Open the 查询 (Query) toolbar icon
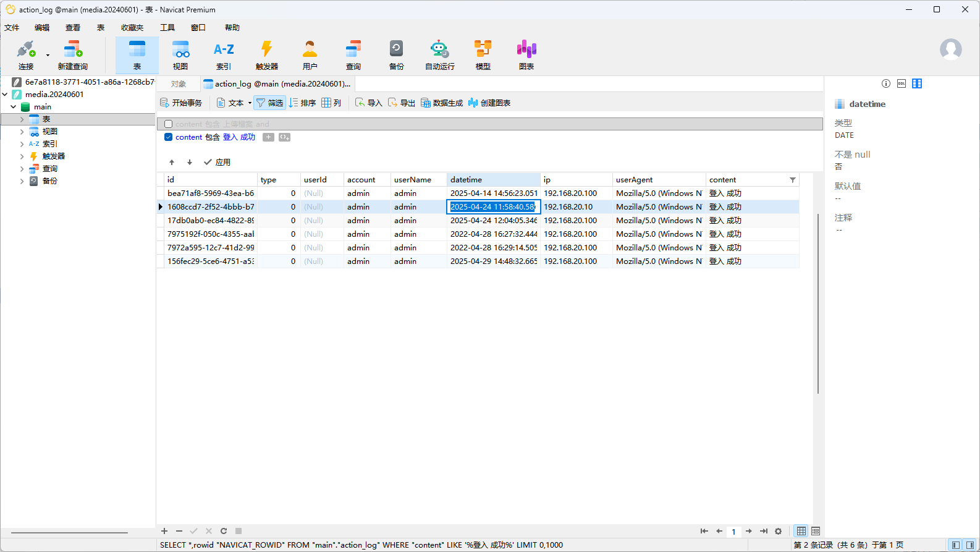 click(353, 54)
